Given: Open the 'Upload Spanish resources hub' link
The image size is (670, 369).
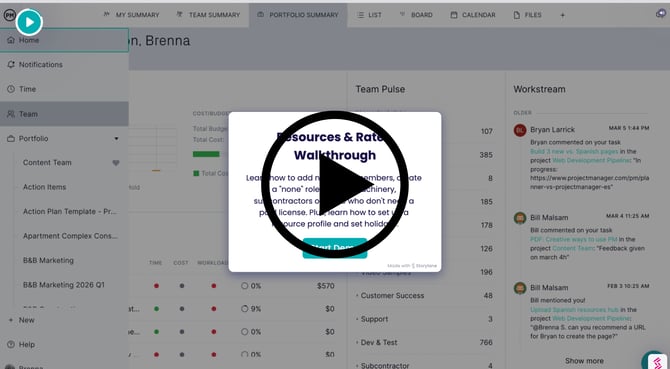Looking at the screenshot, I should coord(574,310).
